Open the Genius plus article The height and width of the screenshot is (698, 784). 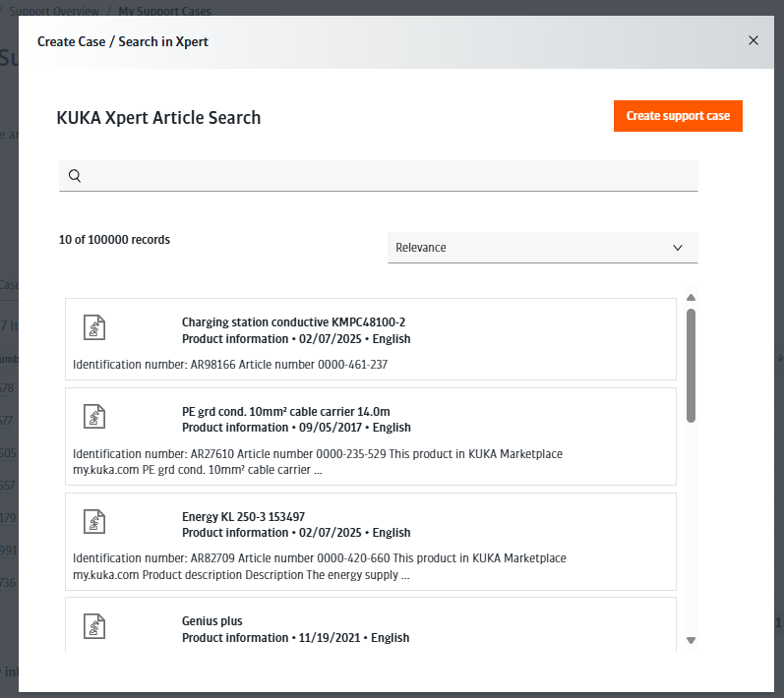click(x=212, y=621)
